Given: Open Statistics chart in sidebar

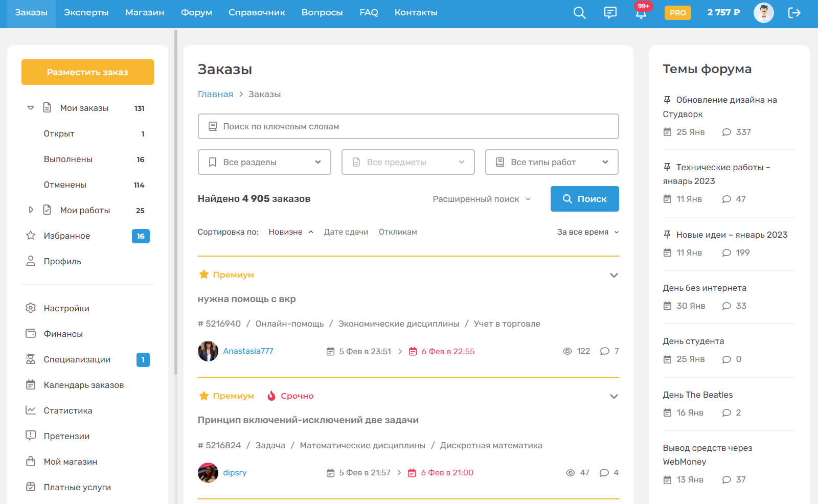Looking at the screenshot, I should (31, 410).
